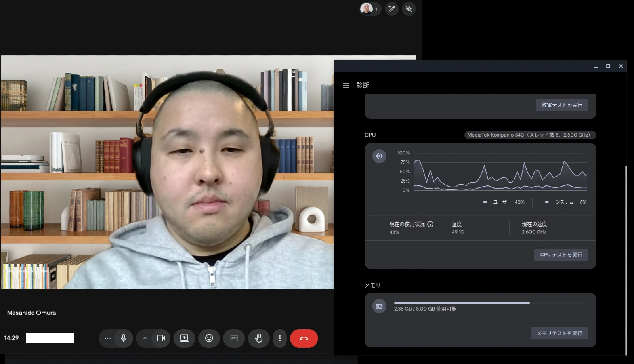Expand more audio options with the ellipsis
This screenshot has height=364, width=634.
[x=107, y=338]
